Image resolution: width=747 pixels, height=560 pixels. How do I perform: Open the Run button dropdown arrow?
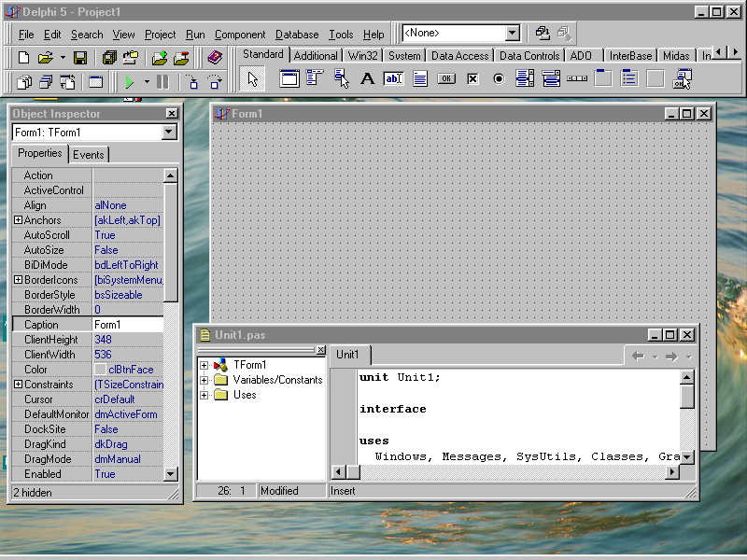click(x=147, y=82)
